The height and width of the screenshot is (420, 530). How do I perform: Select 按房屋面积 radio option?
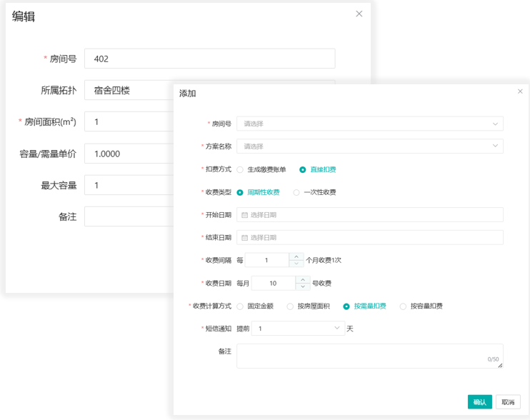290,306
